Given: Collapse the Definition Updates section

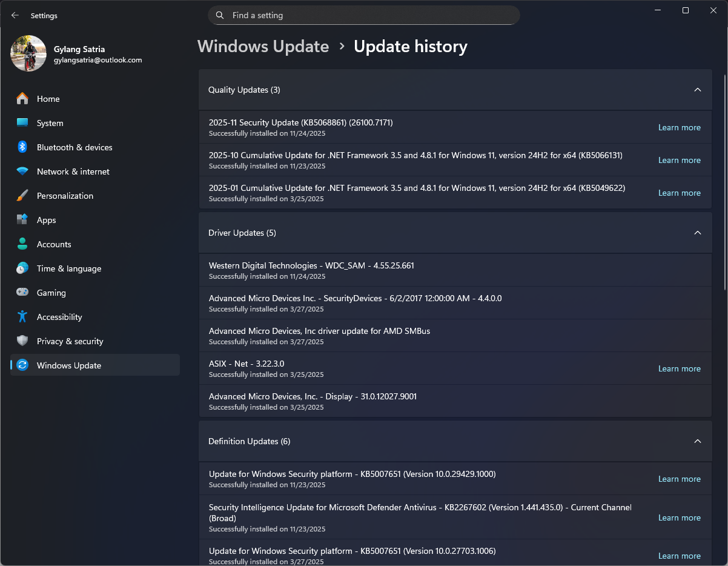Looking at the screenshot, I should (x=697, y=441).
